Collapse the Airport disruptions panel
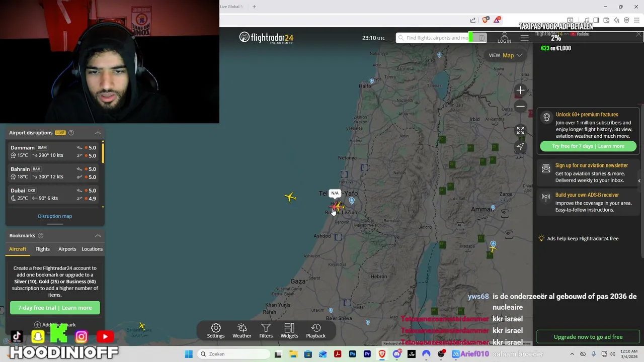 pyautogui.click(x=98, y=133)
